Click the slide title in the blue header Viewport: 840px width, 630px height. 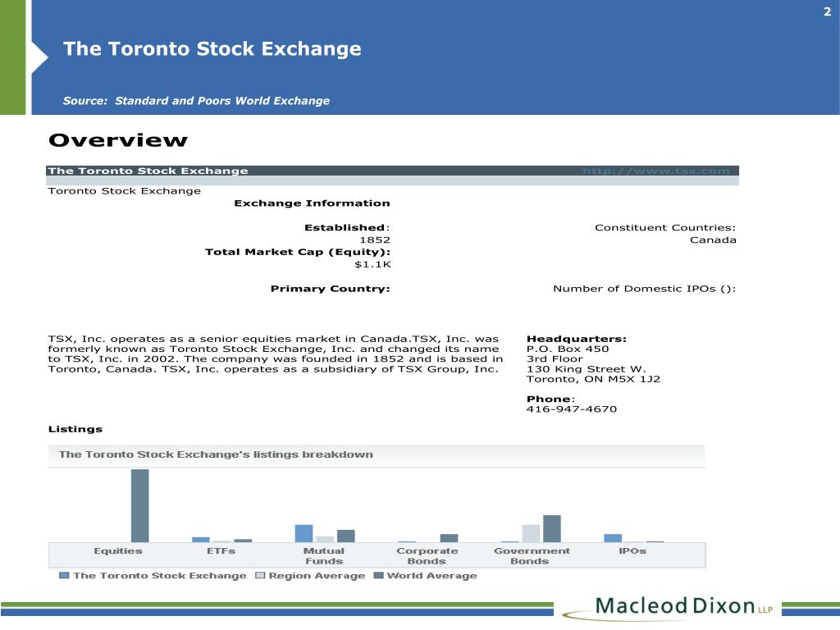tap(212, 48)
